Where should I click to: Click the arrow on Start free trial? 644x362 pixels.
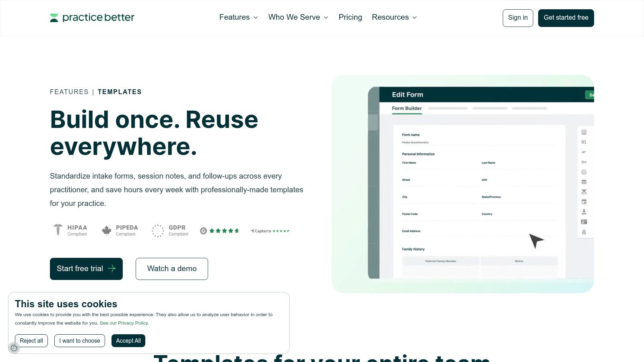click(112, 269)
